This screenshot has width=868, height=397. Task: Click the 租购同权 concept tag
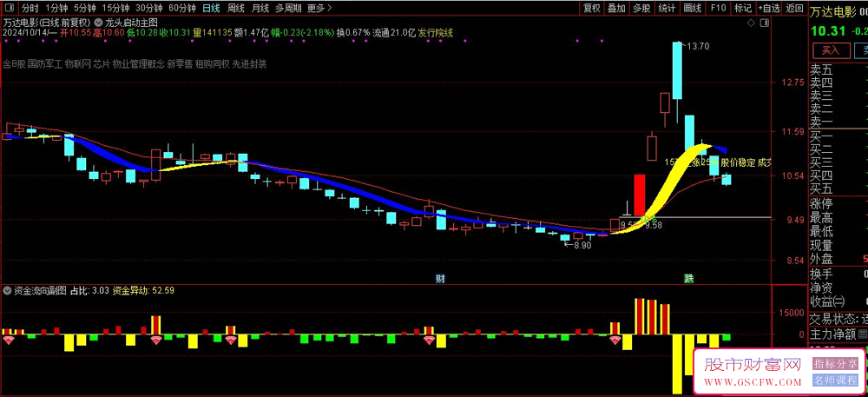[212, 63]
